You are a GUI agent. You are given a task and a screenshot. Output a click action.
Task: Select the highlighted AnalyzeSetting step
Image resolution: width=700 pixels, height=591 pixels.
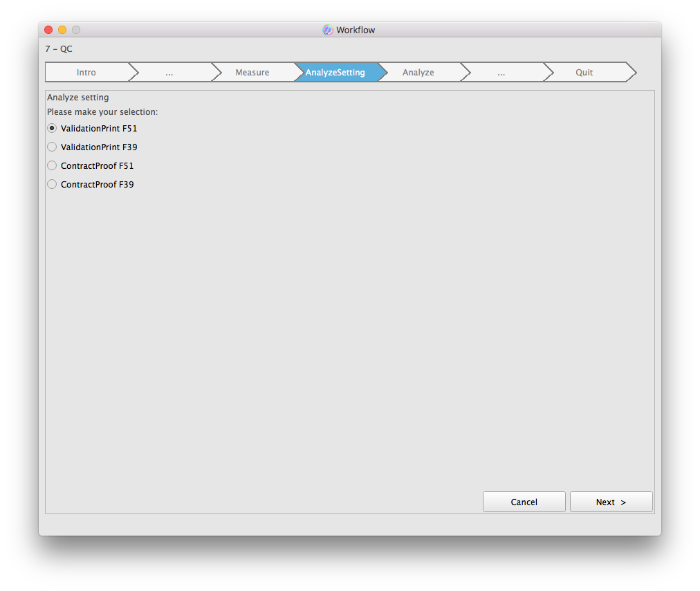pos(335,73)
